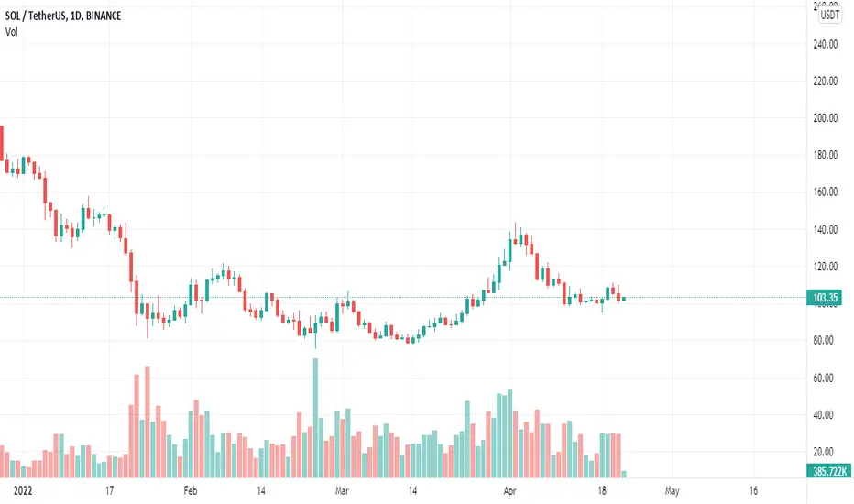The width and height of the screenshot is (854, 504).
Task: Click the first large red candle near 200
Action: point(2,143)
